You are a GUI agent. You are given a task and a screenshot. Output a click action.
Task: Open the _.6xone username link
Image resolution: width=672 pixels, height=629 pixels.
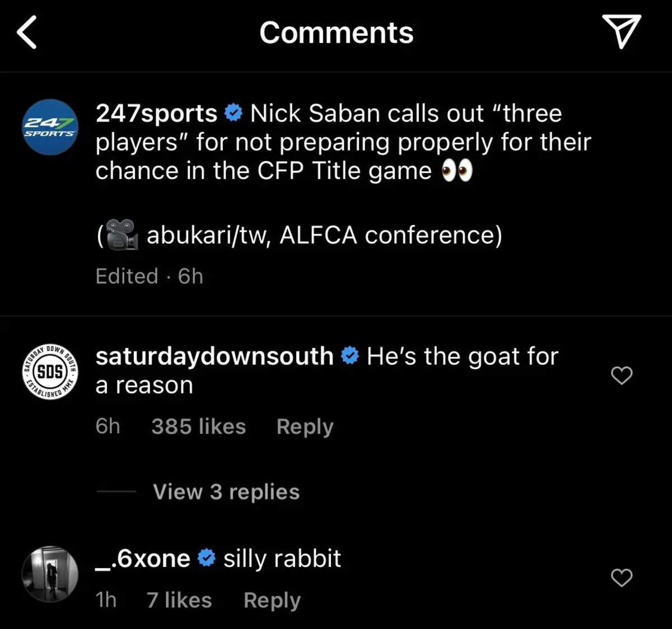click(143, 558)
